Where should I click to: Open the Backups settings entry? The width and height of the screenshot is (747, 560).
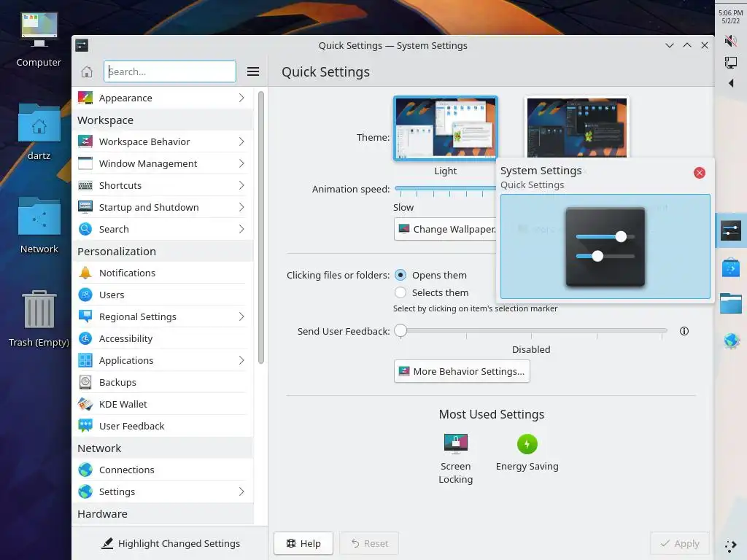[163, 382]
